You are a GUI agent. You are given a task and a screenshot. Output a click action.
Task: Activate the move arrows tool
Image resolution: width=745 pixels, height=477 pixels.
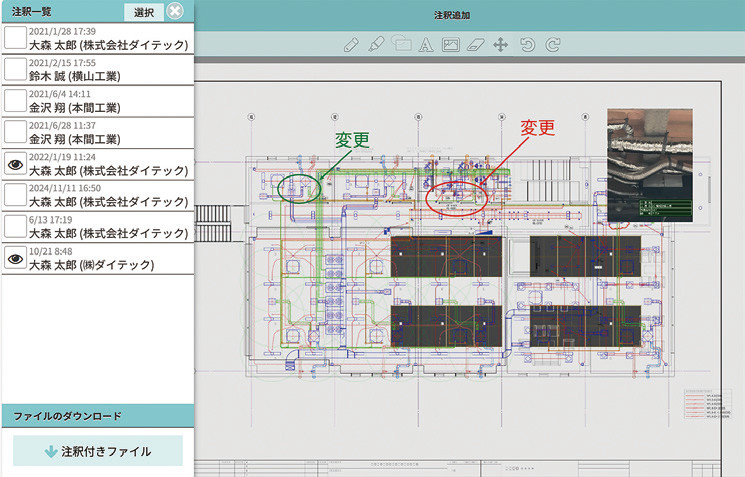click(x=500, y=45)
